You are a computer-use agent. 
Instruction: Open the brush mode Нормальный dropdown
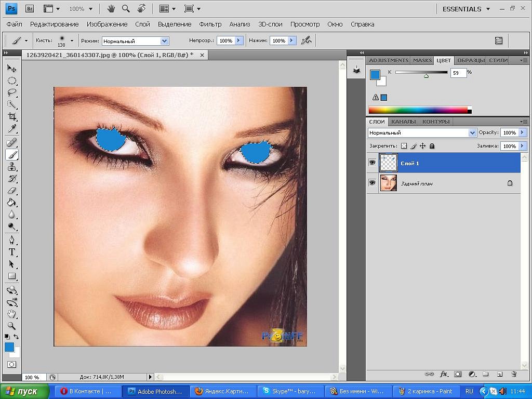pyautogui.click(x=136, y=41)
